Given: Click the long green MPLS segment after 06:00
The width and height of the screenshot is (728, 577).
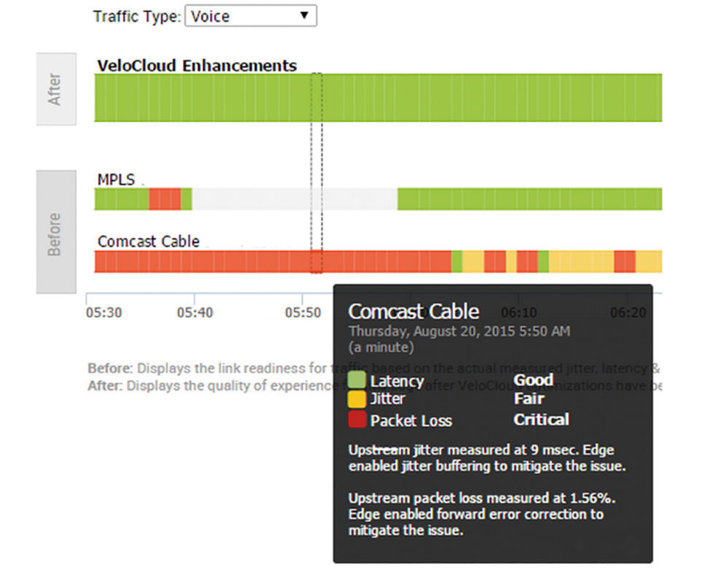Looking at the screenshot, I should tap(530, 199).
